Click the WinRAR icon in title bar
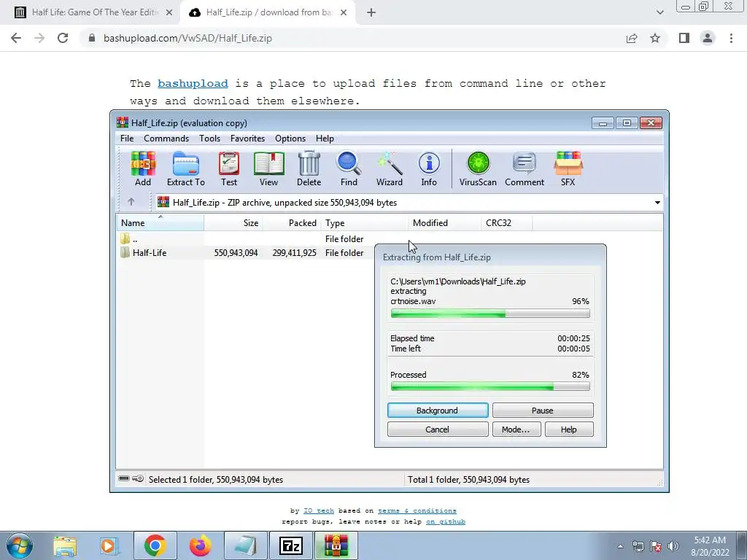Image resolution: width=747 pixels, height=560 pixels. coord(123,122)
